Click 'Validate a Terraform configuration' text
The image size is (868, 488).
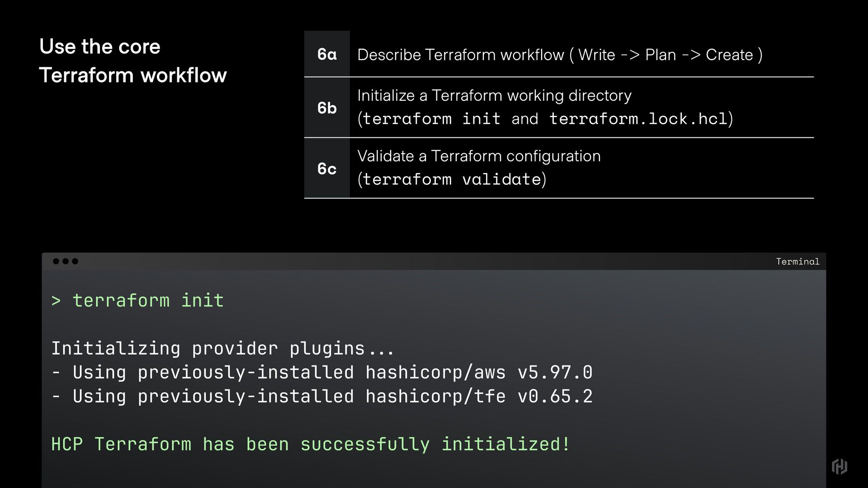(479, 156)
